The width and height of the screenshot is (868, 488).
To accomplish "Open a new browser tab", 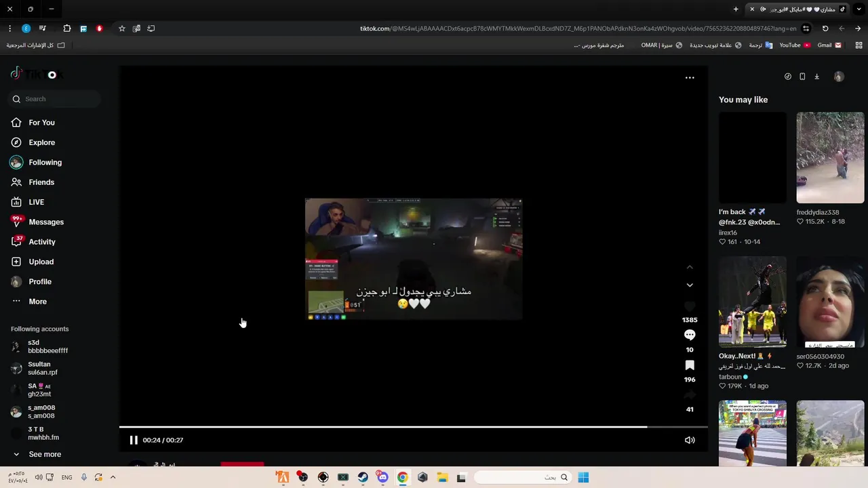I will [736, 9].
